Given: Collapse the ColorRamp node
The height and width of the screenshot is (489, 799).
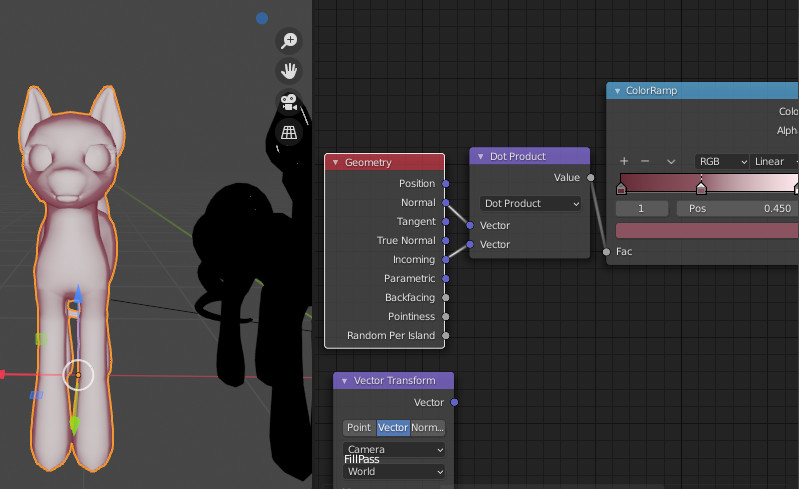Looking at the screenshot, I should coord(617,91).
